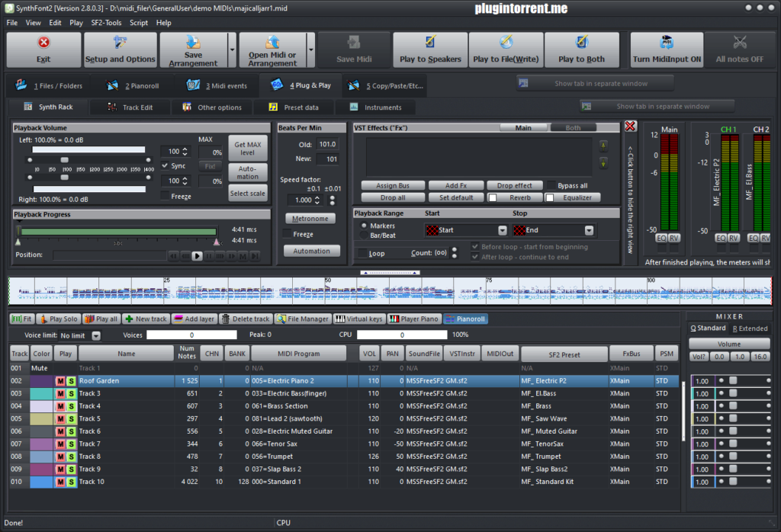Click the play button in Playback Progress
781x532 pixels.
(x=198, y=256)
